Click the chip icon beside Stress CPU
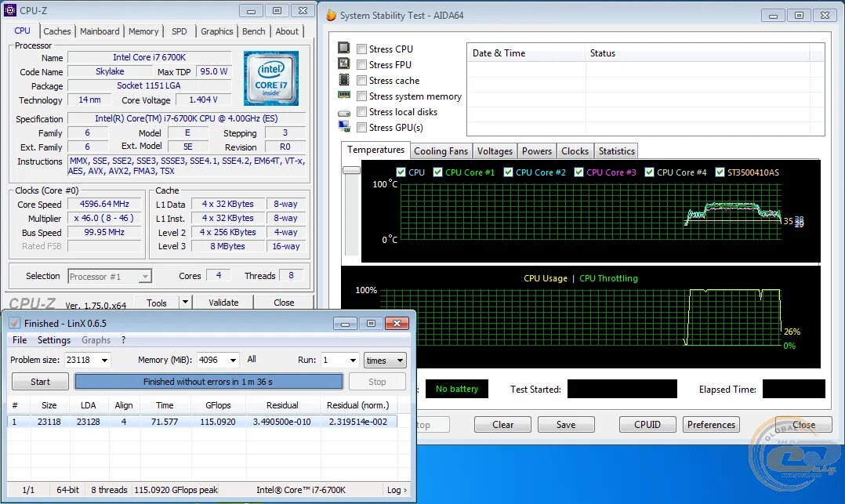Viewport: 845px width, 504px height. coord(344,48)
